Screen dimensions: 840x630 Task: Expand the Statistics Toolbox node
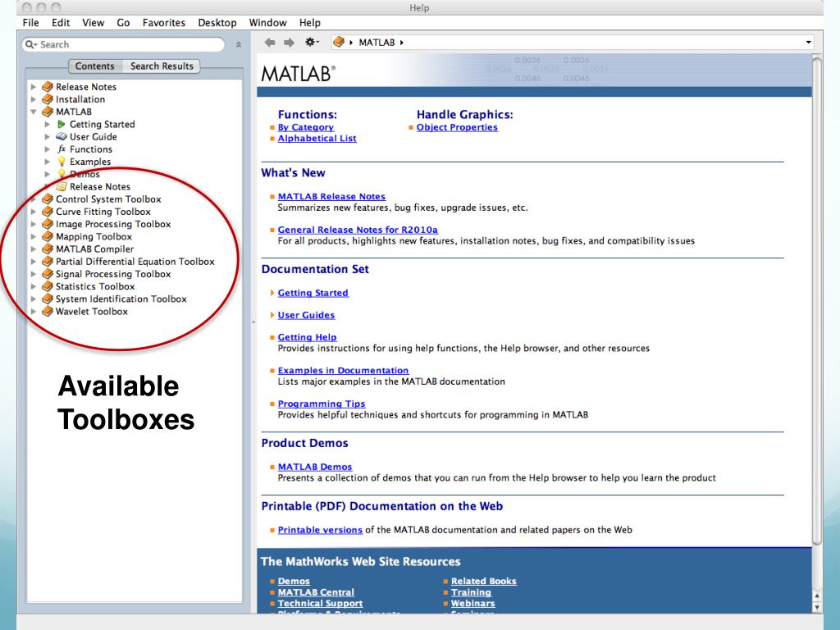point(33,287)
